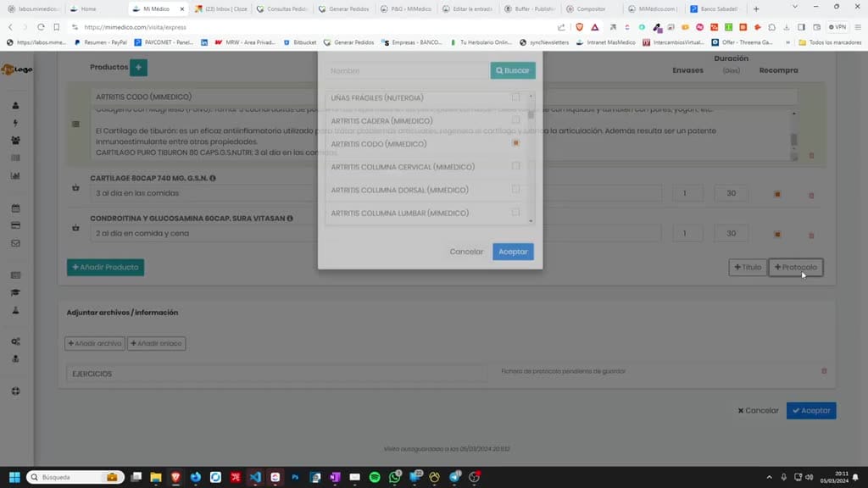
Task: Click Cancelar in the protocol dialog
Action: click(466, 252)
